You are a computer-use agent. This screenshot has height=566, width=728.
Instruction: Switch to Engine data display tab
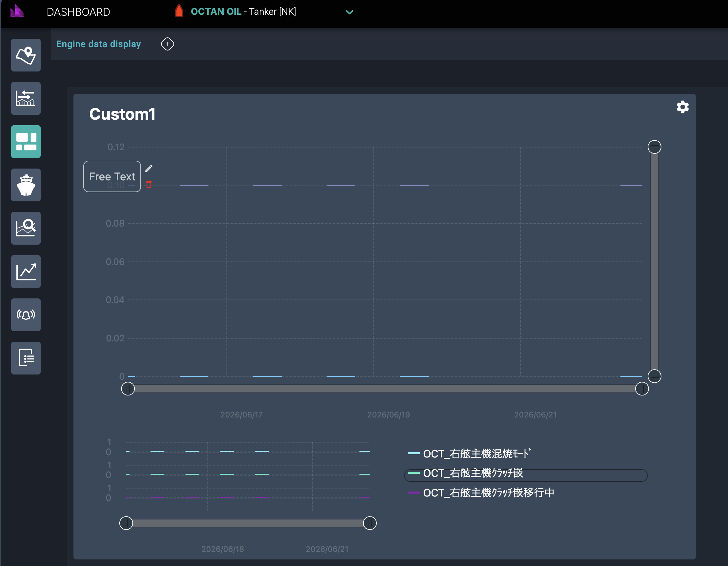click(99, 44)
